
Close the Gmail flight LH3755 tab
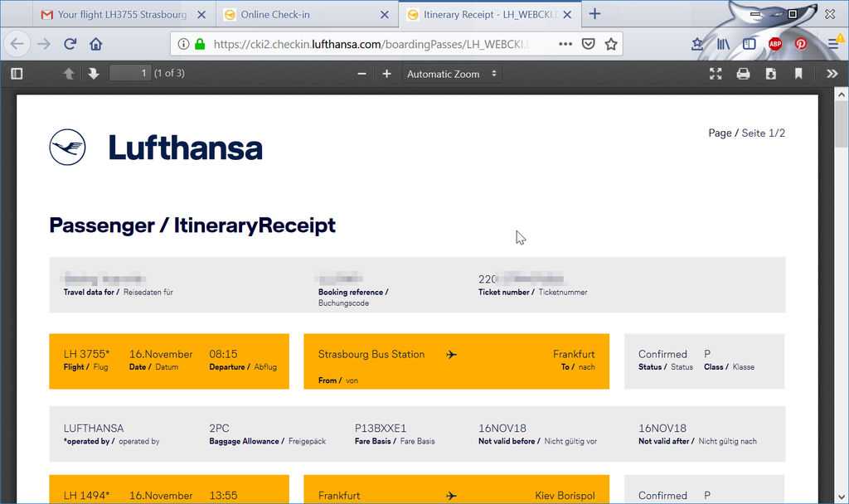click(201, 15)
